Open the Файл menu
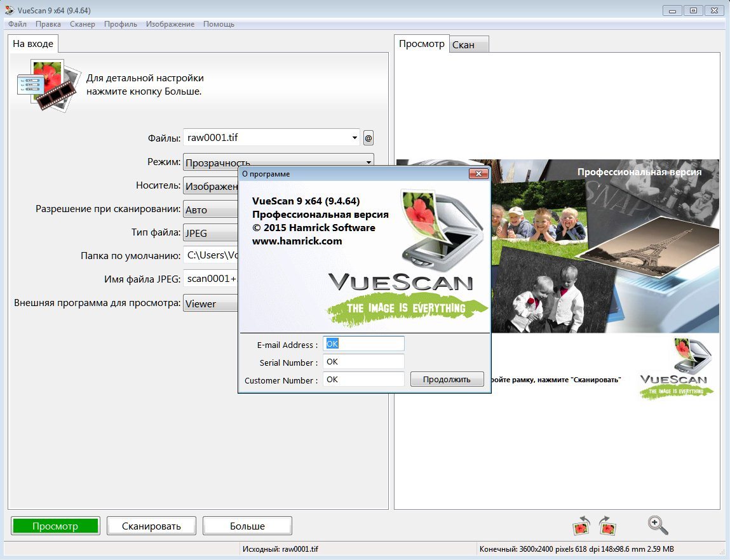 (17, 24)
